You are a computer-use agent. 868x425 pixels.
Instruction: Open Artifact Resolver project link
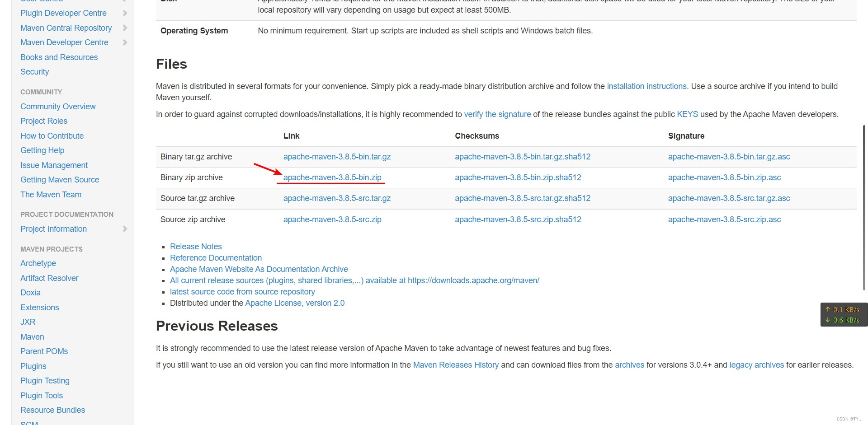coord(49,278)
